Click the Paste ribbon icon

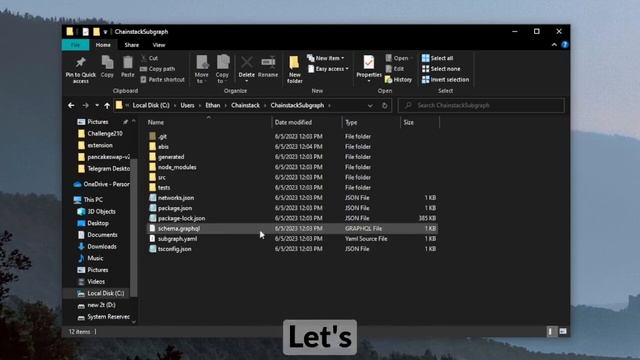tap(127, 67)
